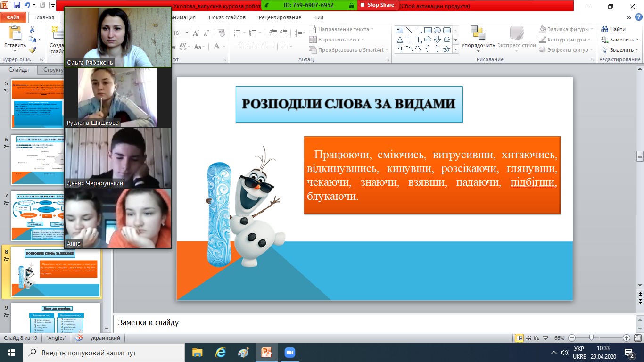Open the line spacing dropdown

[x=299, y=33]
